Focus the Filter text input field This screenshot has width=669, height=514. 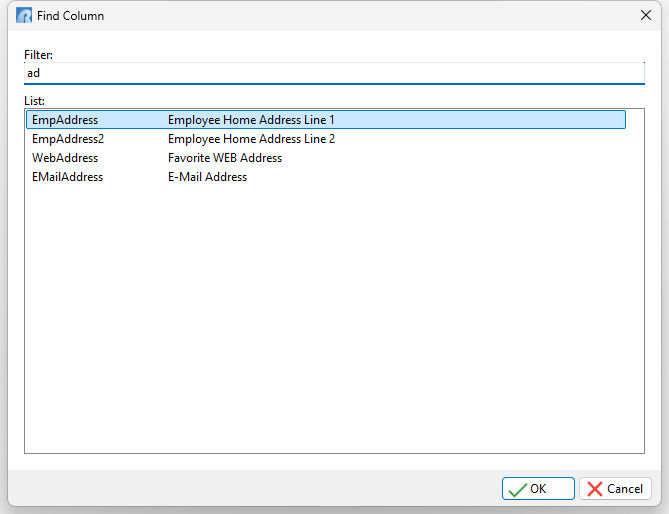coord(334,73)
